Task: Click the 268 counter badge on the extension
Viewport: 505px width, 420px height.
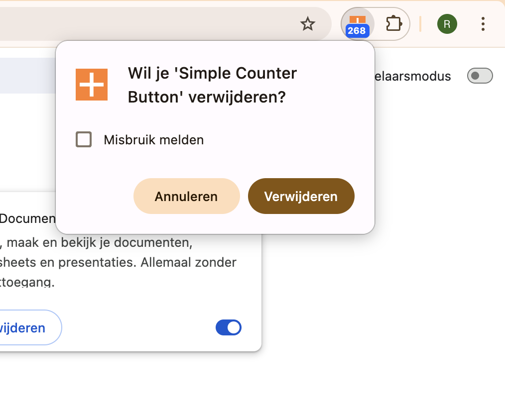Action: pyautogui.click(x=357, y=31)
